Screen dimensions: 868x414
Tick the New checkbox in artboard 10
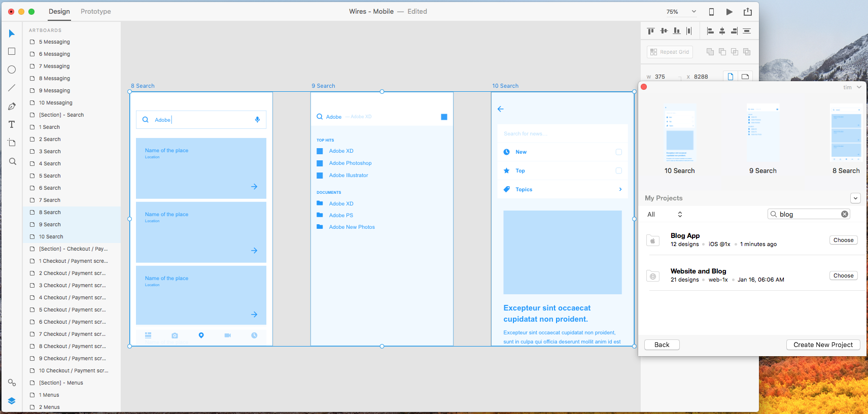coord(618,152)
